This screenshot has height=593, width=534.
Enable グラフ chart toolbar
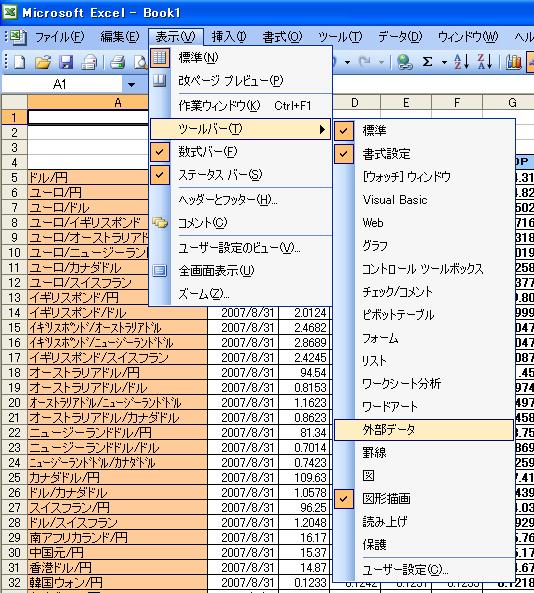tap(424, 246)
